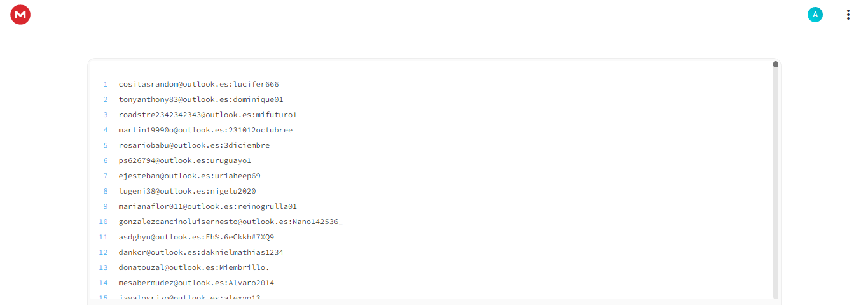Click line number 13 in the gutter
The image size is (868, 305).
[104, 267]
